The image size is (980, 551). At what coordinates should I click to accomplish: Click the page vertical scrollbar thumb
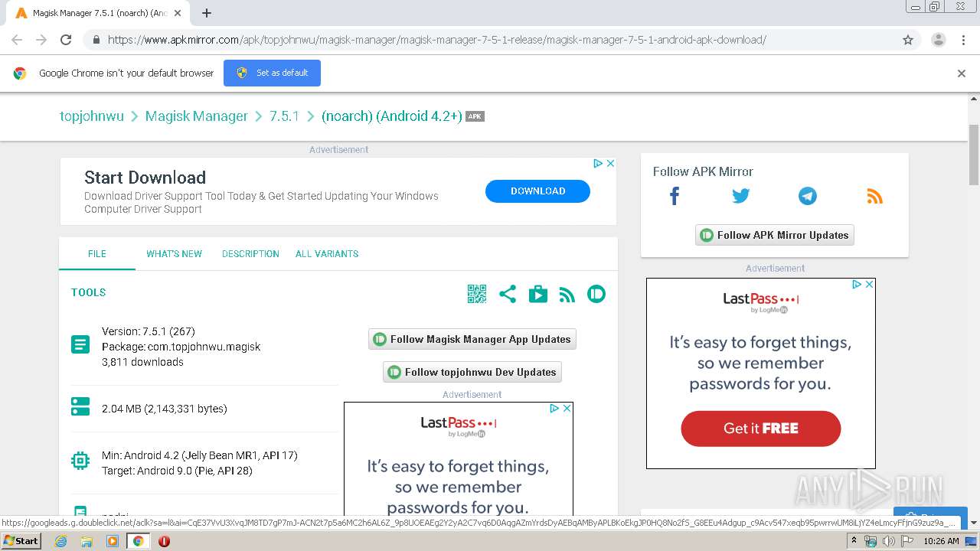(x=974, y=154)
